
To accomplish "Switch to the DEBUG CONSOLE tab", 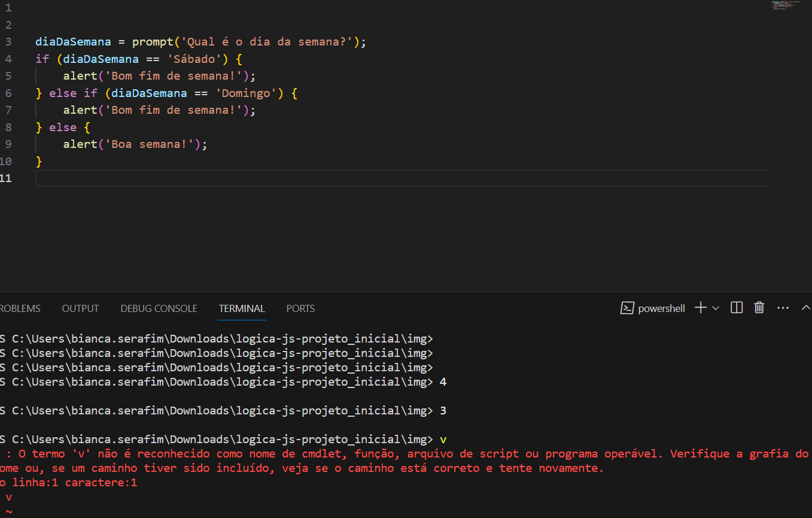I will click(x=159, y=308).
